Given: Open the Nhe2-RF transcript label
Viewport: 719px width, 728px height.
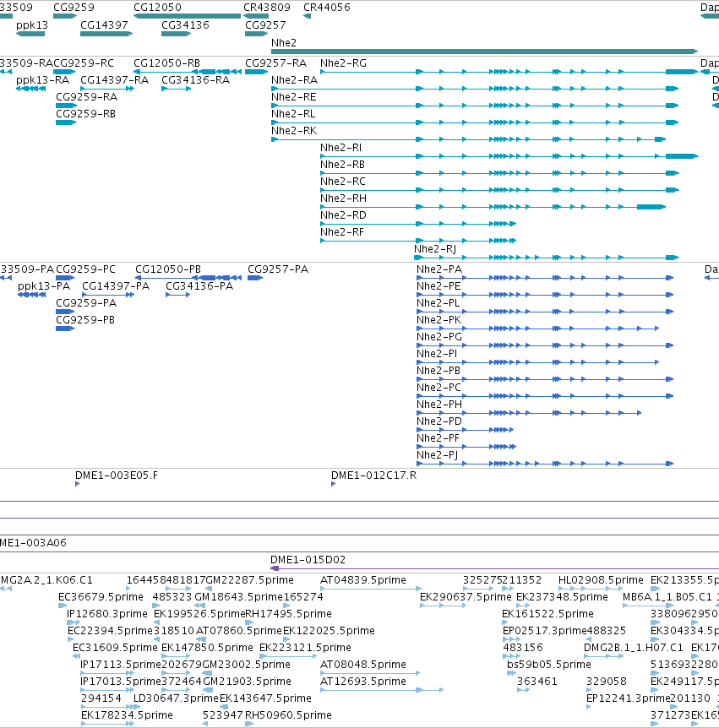Looking at the screenshot, I should coord(342,231).
